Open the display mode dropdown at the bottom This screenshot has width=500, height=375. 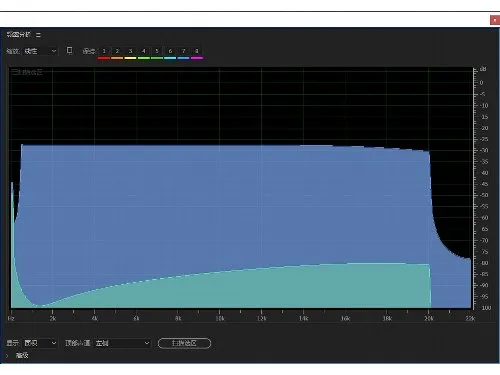point(40,343)
